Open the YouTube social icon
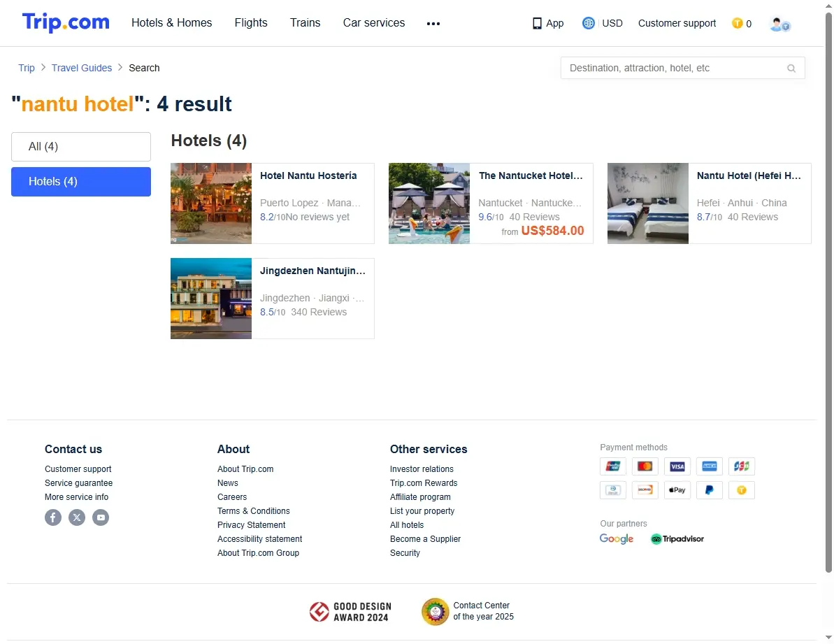The height and width of the screenshot is (644, 834). [x=101, y=517]
